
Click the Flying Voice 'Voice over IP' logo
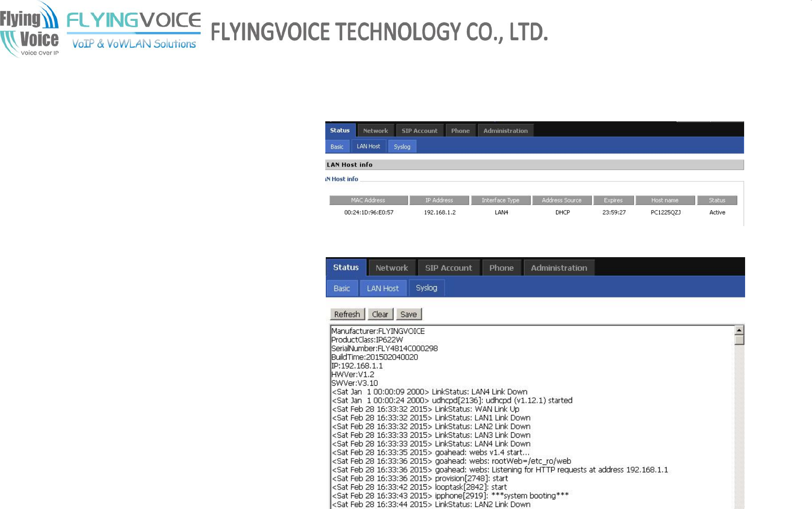coord(30,29)
